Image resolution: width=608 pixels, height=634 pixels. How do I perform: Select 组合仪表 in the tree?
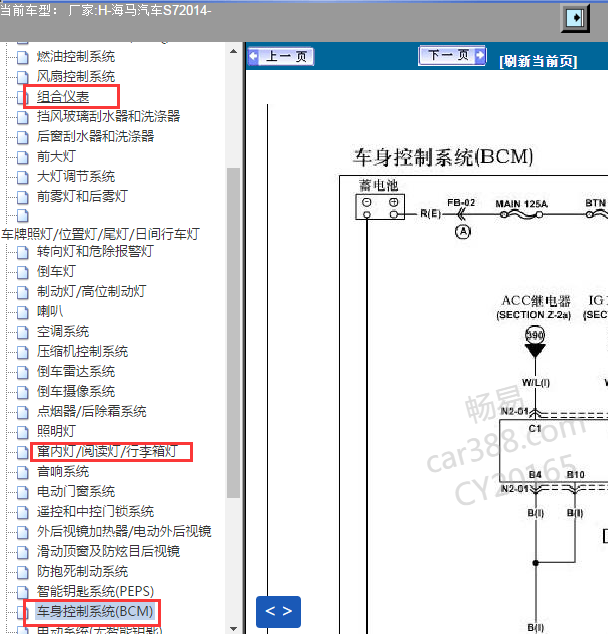point(63,96)
